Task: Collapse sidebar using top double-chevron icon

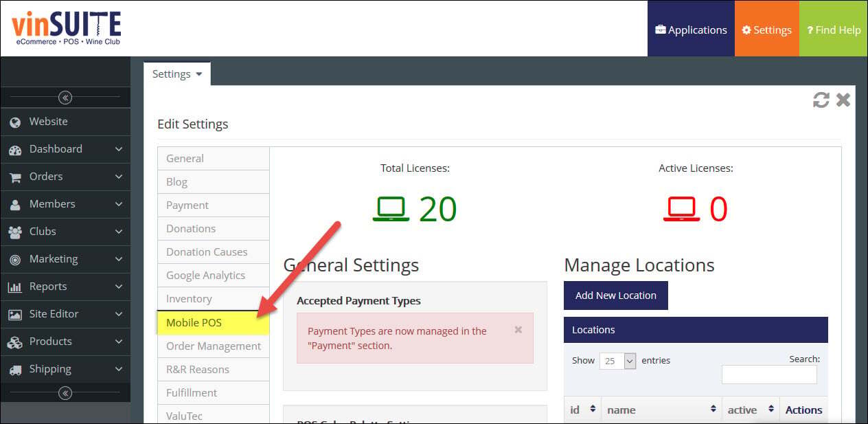Action: click(x=65, y=98)
